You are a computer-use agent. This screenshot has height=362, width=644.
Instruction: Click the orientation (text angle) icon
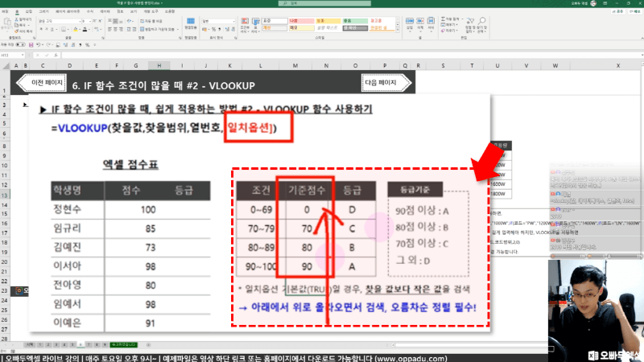coord(130,21)
